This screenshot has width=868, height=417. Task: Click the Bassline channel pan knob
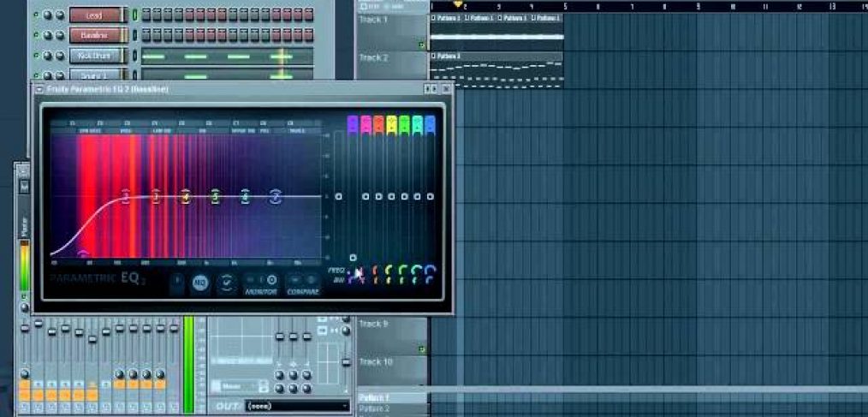[48, 35]
